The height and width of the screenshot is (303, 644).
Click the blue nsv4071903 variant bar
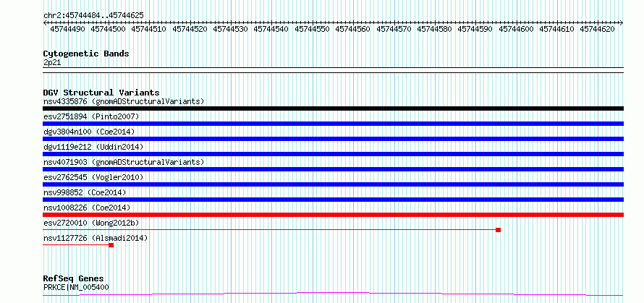pyautogui.click(x=333, y=169)
